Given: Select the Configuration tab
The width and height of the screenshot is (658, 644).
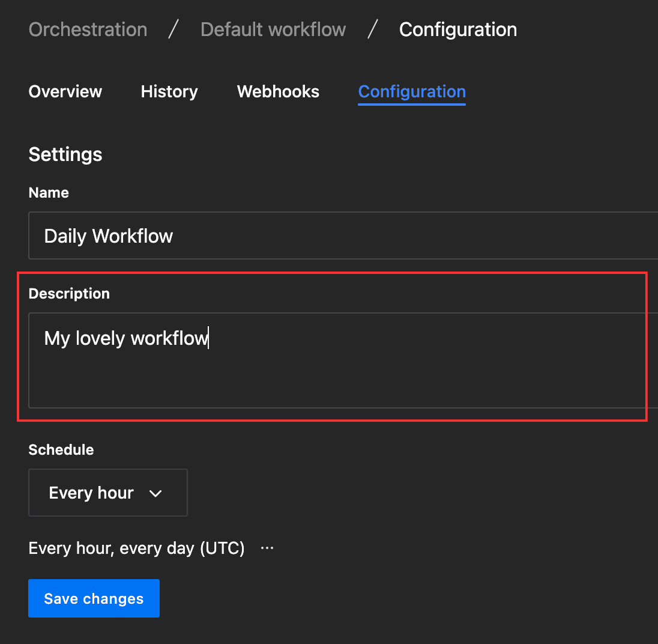Looking at the screenshot, I should [x=412, y=91].
